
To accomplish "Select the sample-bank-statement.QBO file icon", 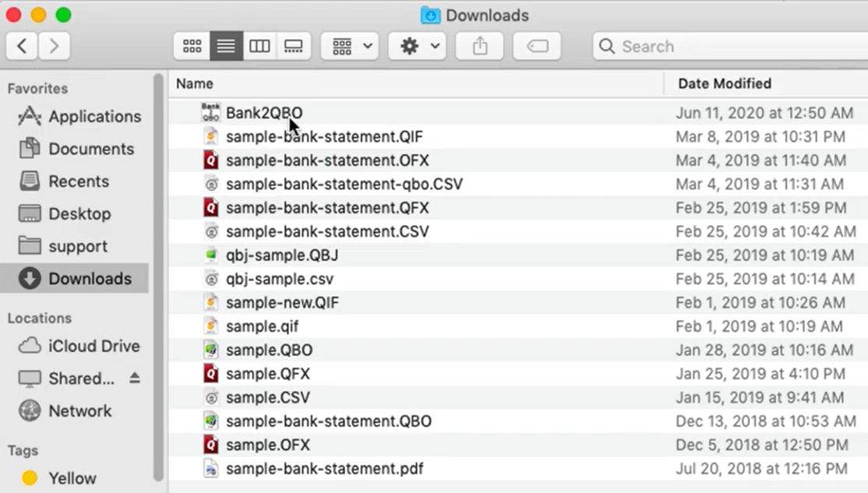I will coord(211,421).
